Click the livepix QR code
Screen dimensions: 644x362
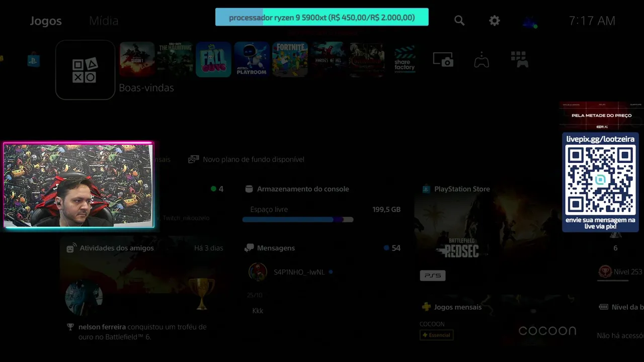click(x=600, y=180)
